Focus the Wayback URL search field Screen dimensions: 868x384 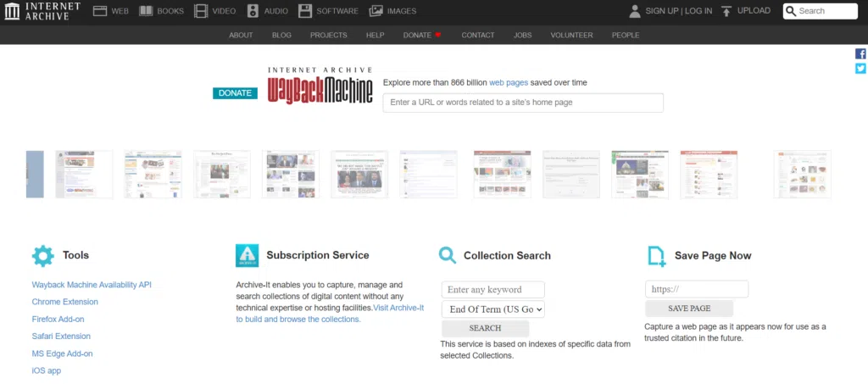pyautogui.click(x=523, y=103)
